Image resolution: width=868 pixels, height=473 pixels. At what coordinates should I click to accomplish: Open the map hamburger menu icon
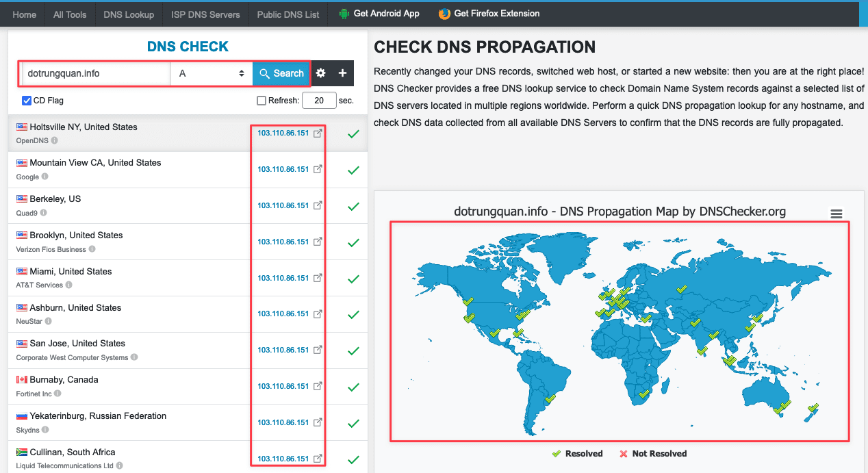pos(836,214)
